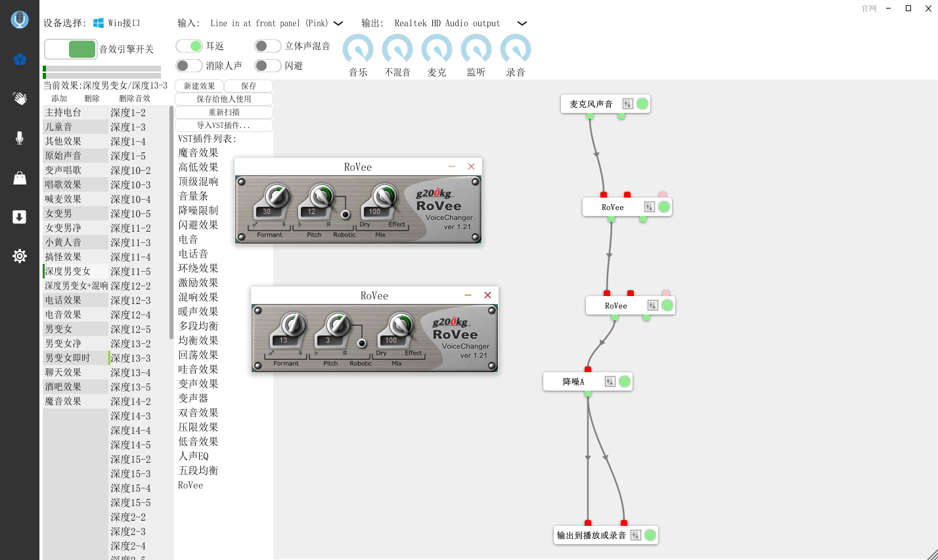Turn off the 耳返 switch
938x560 pixels.
click(x=189, y=46)
